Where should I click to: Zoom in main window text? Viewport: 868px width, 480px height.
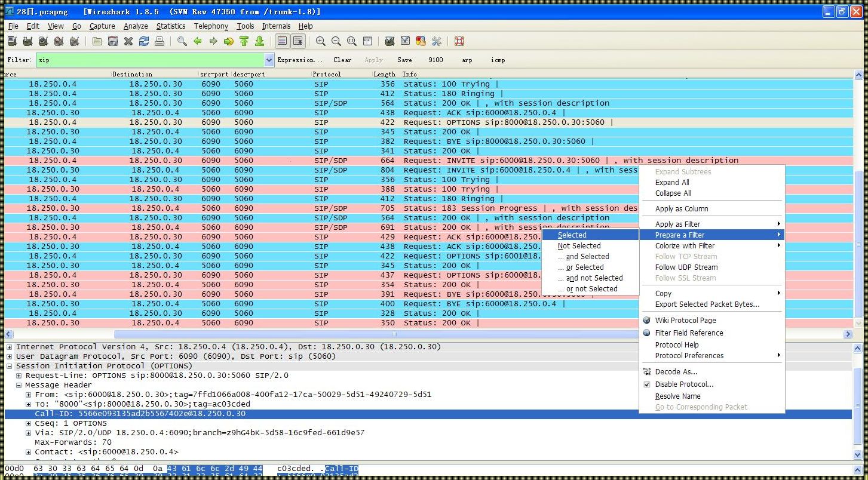tap(321, 41)
